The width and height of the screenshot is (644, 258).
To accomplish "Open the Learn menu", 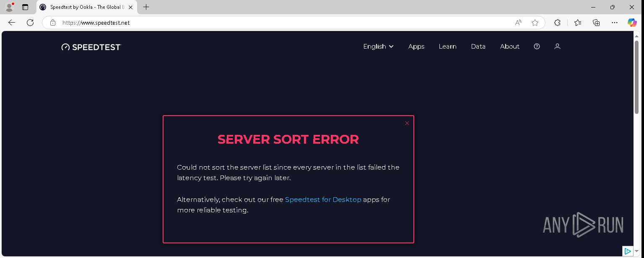I will tap(447, 46).
